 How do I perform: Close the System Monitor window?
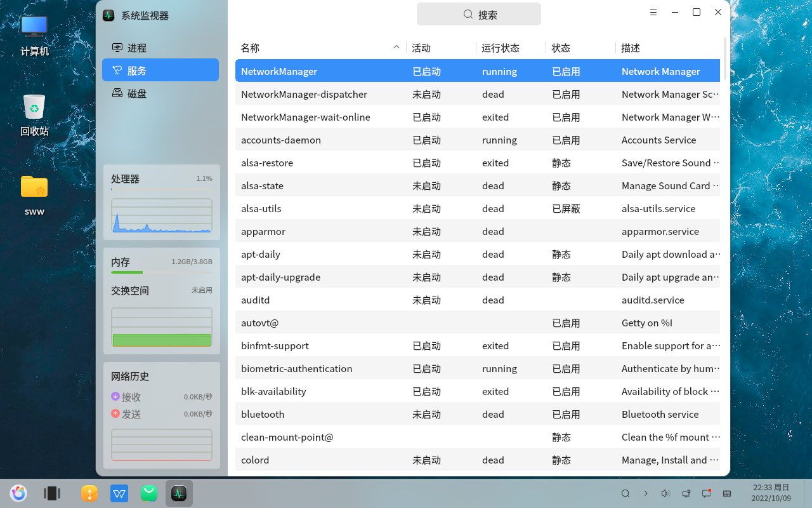(x=718, y=12)
